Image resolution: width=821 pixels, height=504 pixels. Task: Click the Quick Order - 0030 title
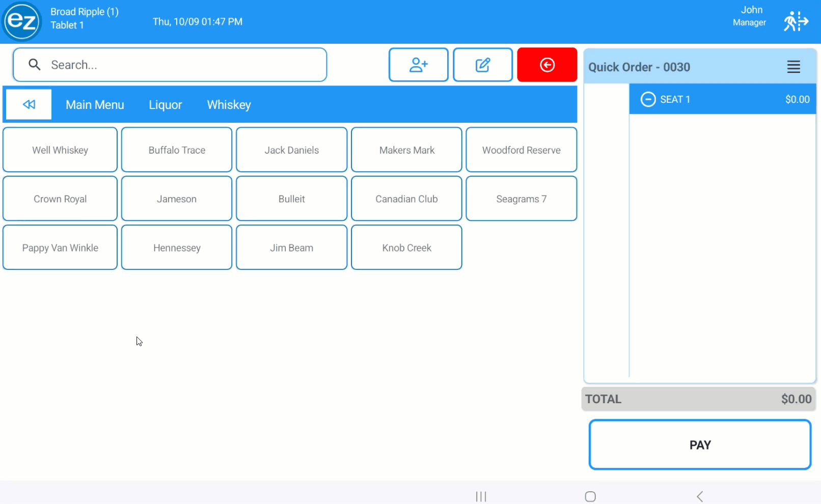click(639, 67)
